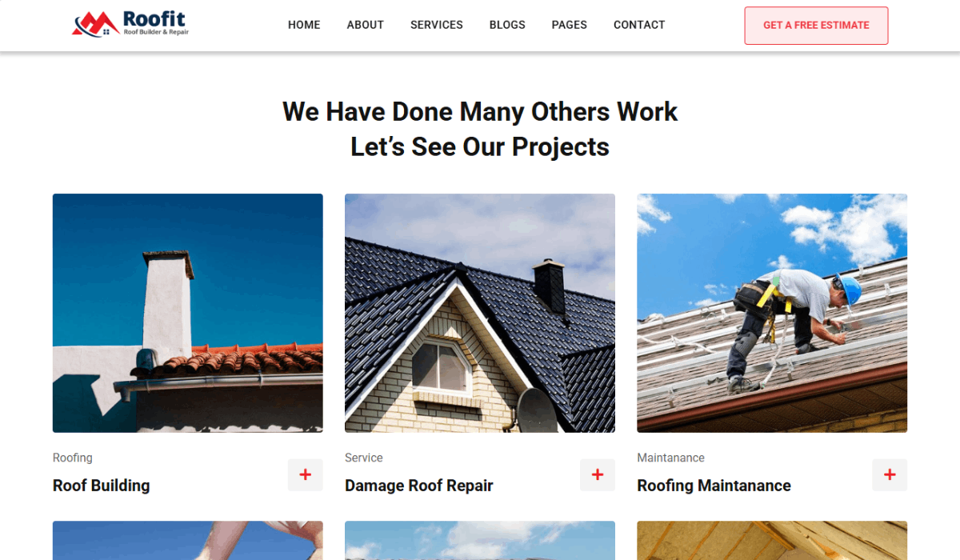Viewport: 960px width, 560px height.
Task: Click the GET A FREE ESTIMATE button
Action: coord(816,26)
